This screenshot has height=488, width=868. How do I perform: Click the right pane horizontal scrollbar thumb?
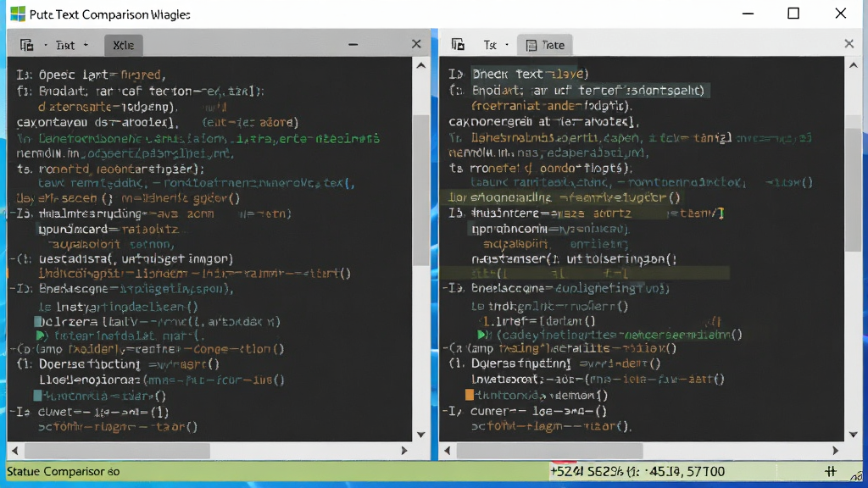(549, 452)
